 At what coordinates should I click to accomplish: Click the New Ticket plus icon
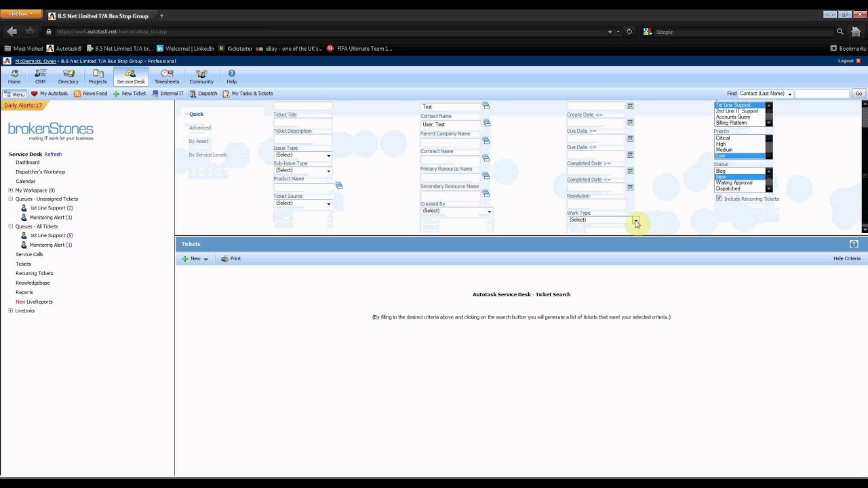pyautogui.click(x=116, y=94)
